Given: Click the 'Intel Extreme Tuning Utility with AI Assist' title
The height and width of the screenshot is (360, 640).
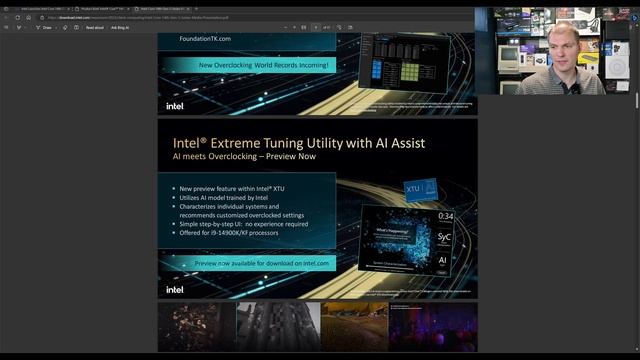Looking at the screenshot, I should [x=299, y=143].
